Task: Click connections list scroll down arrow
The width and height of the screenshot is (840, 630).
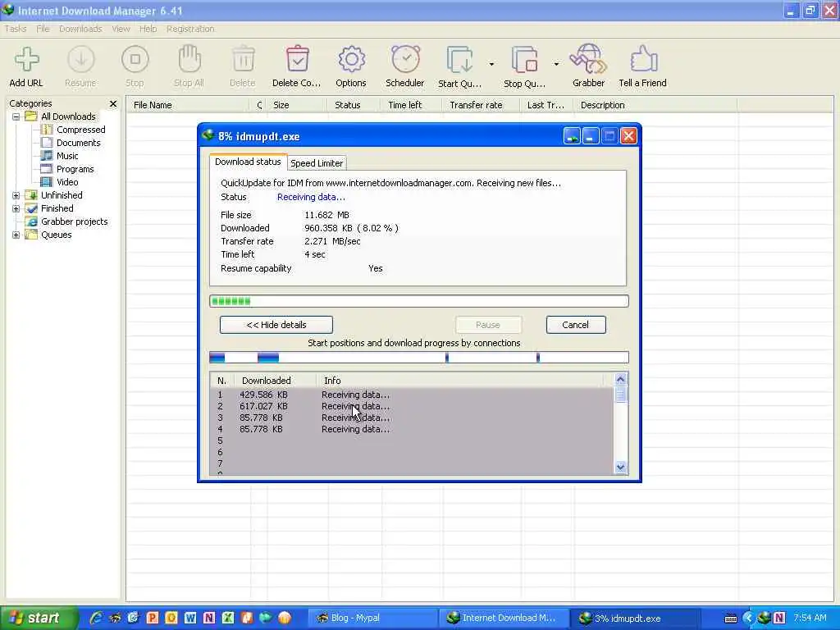Action: [x=620, y=467]
